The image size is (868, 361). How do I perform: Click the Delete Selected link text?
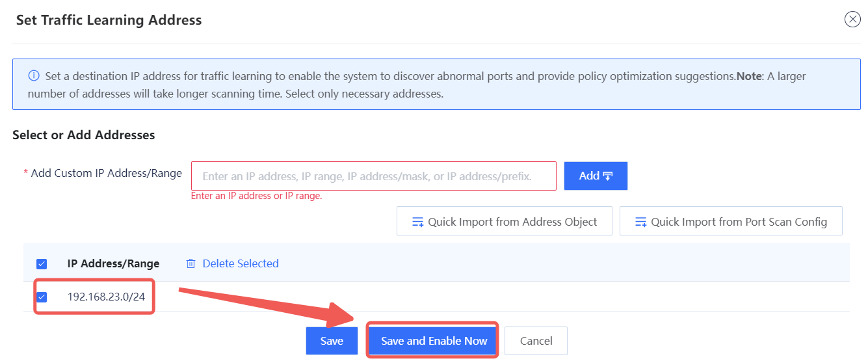coord(241,263)
